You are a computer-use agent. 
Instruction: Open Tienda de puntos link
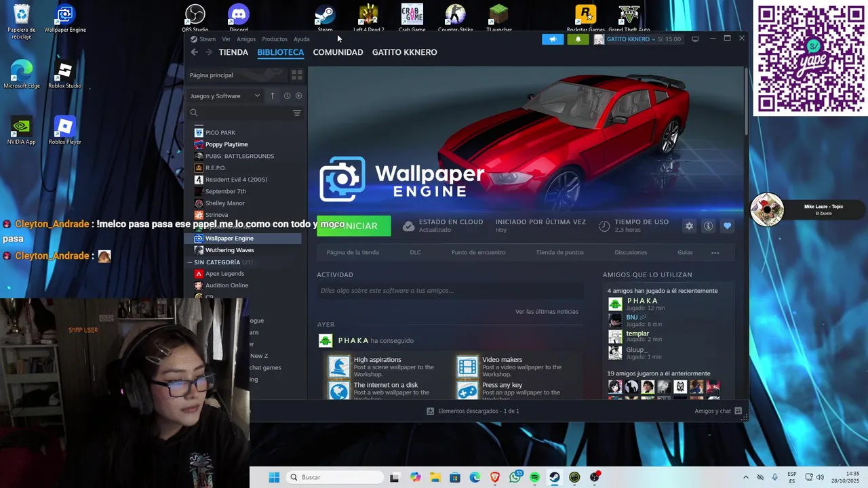tap(560, 252)
